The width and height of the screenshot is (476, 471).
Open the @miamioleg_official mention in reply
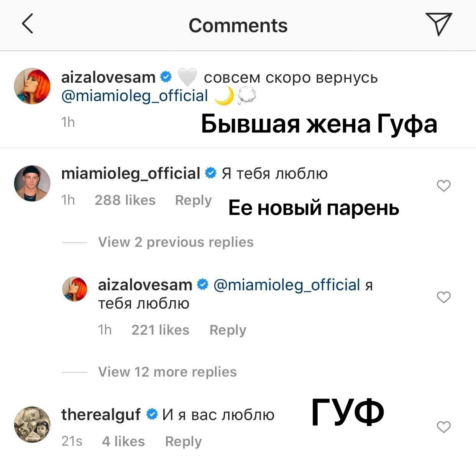tap(287, 285)
